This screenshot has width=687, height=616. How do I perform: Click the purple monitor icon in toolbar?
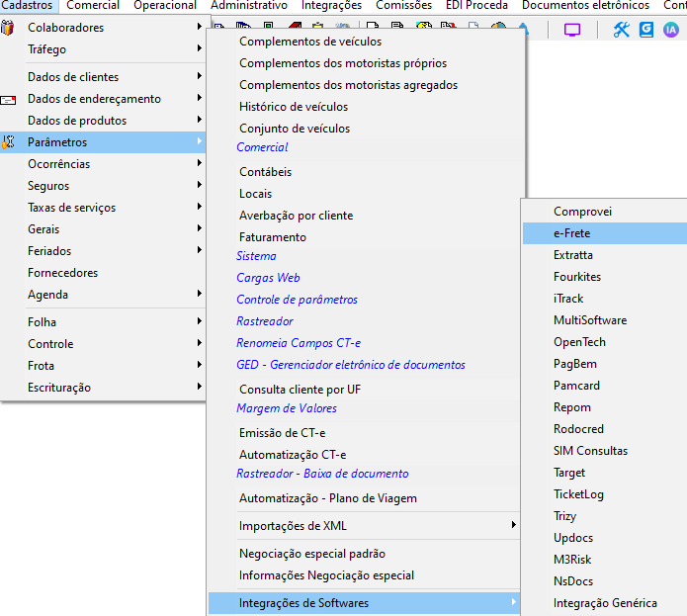point(572,30)
